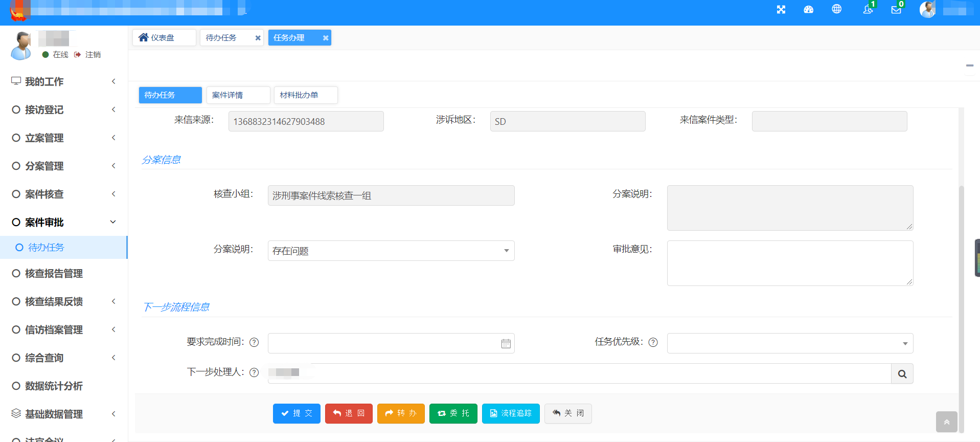Expand 核查结果反馈 sidebar menu
Image resolution: width=980 pixels, height=442 pixels.
coord(63,301)
